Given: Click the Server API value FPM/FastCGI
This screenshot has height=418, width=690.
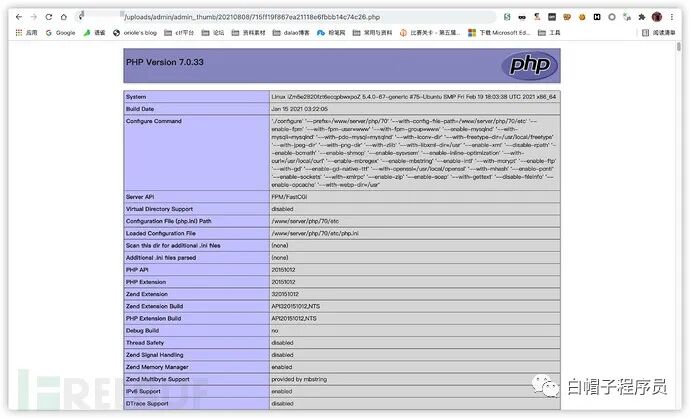Looking at the screenshot, I should click(289, 197).
